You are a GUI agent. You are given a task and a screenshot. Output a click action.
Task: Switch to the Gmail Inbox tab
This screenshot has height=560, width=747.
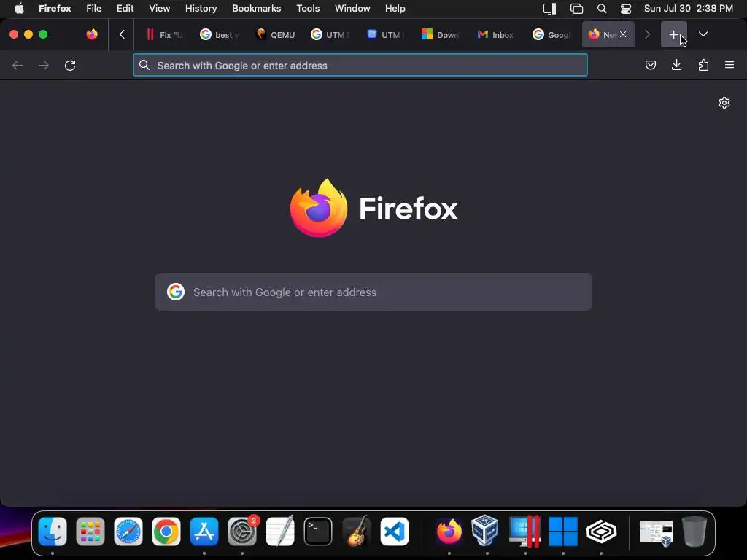tap(496, 34)
